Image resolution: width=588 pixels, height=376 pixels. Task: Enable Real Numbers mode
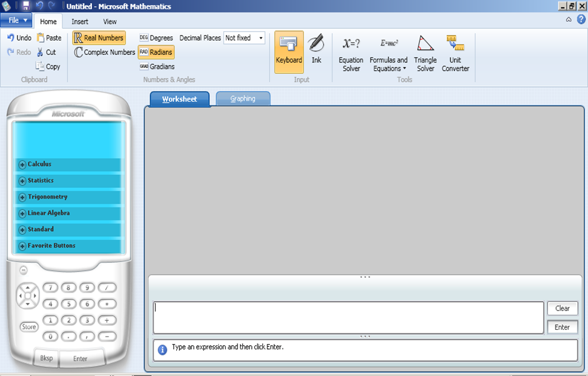pos(99,38)
